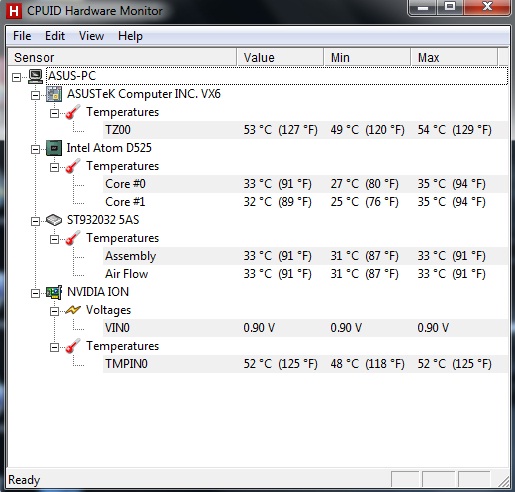Click the window resize grip in the status bar
Image resolution: width=515 pixels, height=492 pixels.
pos(503,482)
